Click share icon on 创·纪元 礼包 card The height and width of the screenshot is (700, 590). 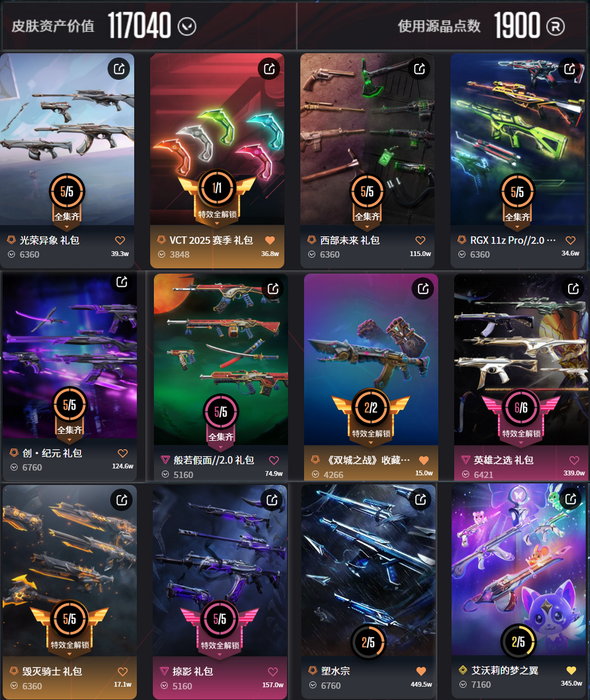tap(121, 282)
